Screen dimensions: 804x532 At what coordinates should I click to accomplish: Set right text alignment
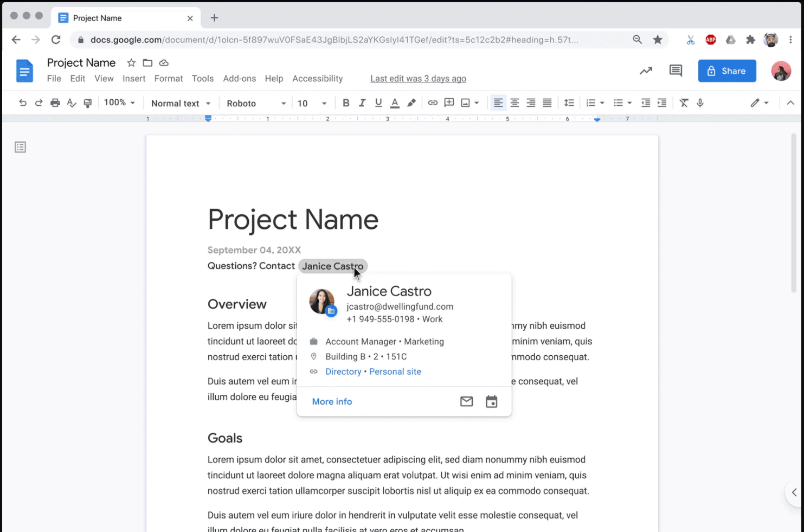click(x=531, y=103)
